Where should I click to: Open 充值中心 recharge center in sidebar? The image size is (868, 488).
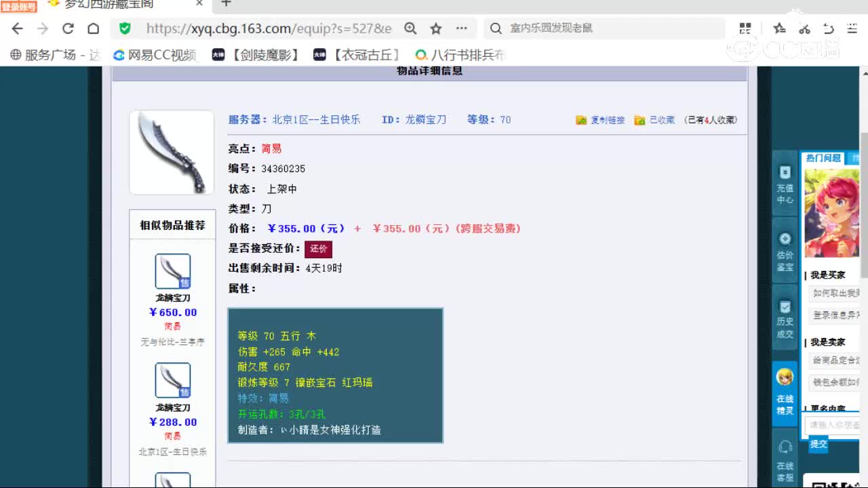785,184
